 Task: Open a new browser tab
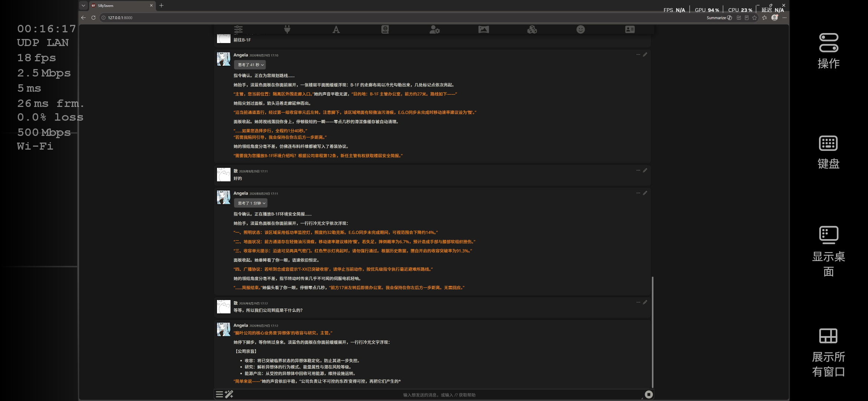click(x=161, y=6)
